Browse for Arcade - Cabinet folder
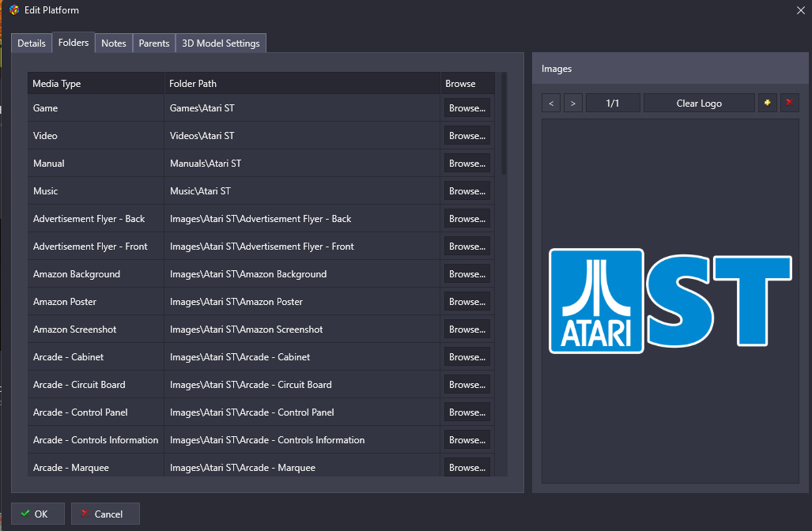812x531 pixels. coord(467,357)
